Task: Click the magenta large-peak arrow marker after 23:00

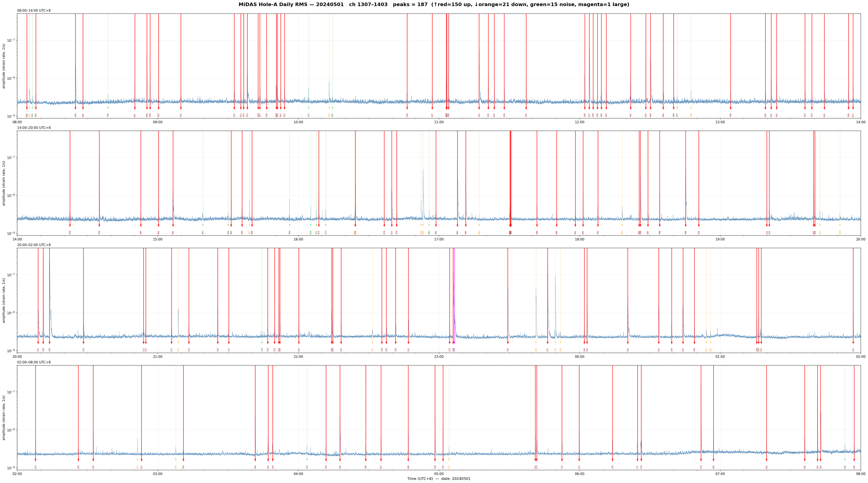Action: click(x=454, y=342)
